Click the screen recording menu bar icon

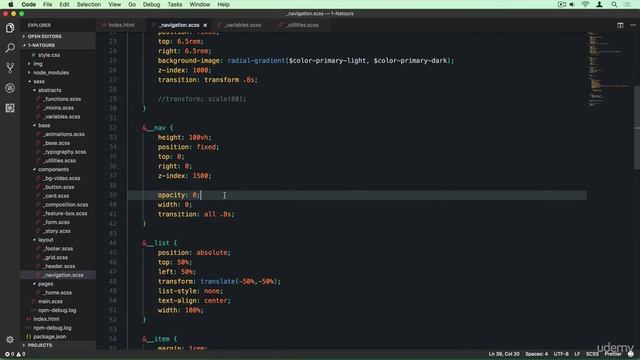[x=562, y=4]
